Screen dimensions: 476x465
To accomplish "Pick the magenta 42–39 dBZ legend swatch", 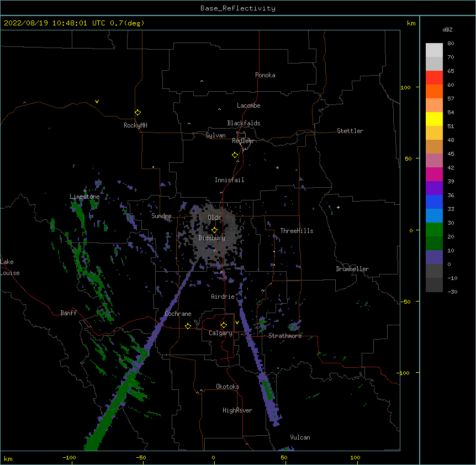I will pyautogui.click(x=434, y=175).
